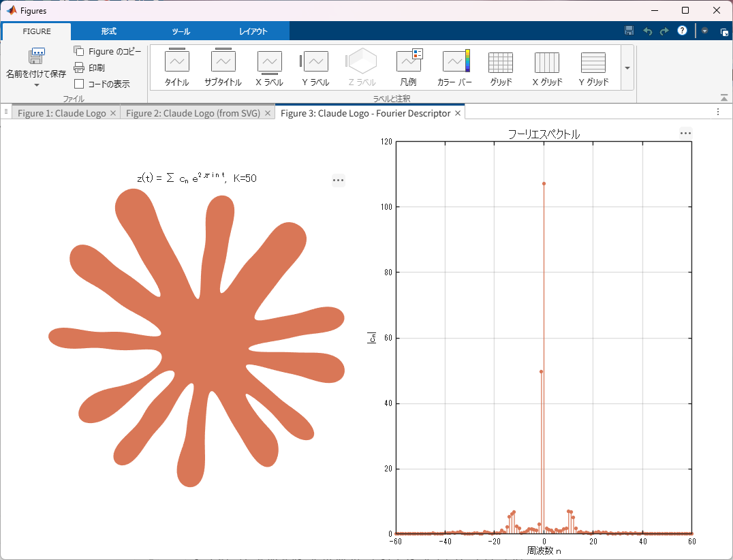
Task: Open quick access toolbar options dropdown
Action: pos(704,31)
